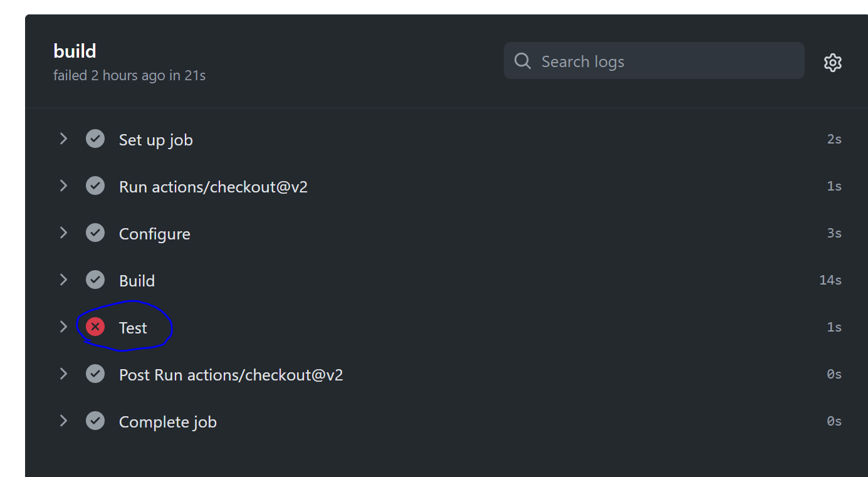868x477 pixels.
Task: Click the checkmark icon beside Build step
Action: [x=95, y=280]
